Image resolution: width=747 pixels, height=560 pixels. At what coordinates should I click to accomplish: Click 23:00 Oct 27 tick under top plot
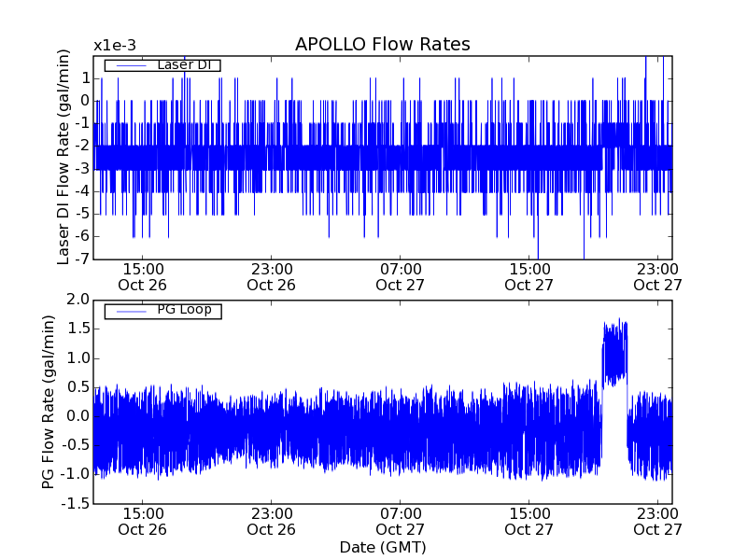tap(658, 276)
